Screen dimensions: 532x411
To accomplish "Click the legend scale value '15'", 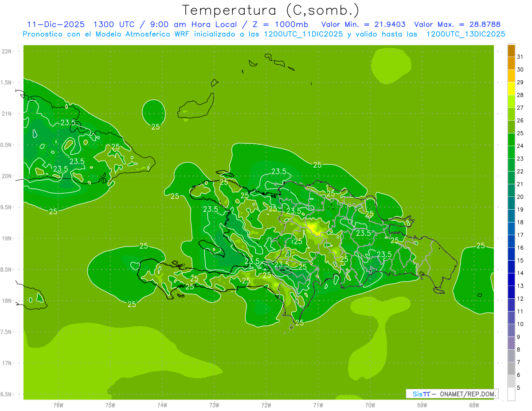I will pyautogui.click(x=520, y=261).
